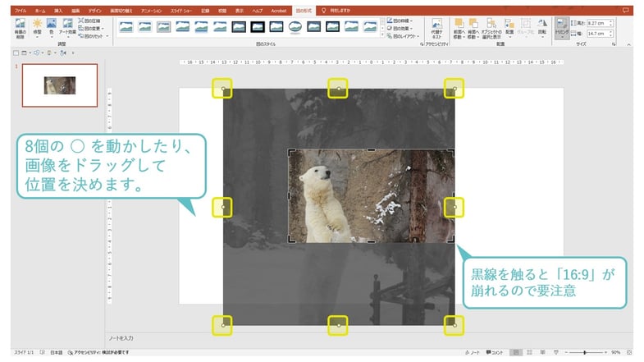Image resolution: width=644 pixels, height=362 pixels.
Task: Click the zoom percentage 90%
Action: tap(615, 352)
